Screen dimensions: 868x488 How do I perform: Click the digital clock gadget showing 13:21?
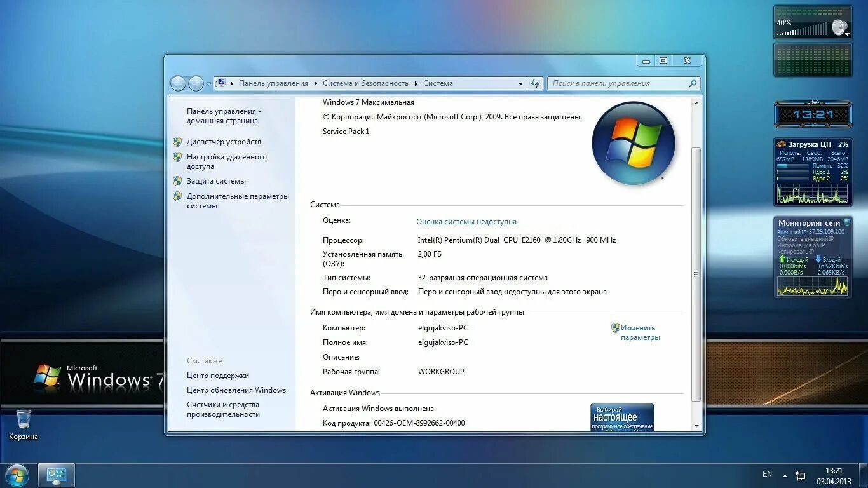tap(813, 115)
